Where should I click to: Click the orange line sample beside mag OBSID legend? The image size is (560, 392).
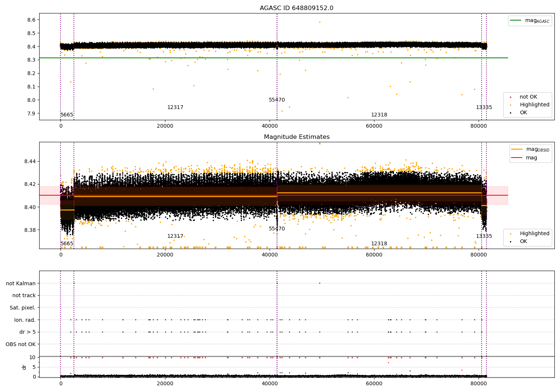517,149
